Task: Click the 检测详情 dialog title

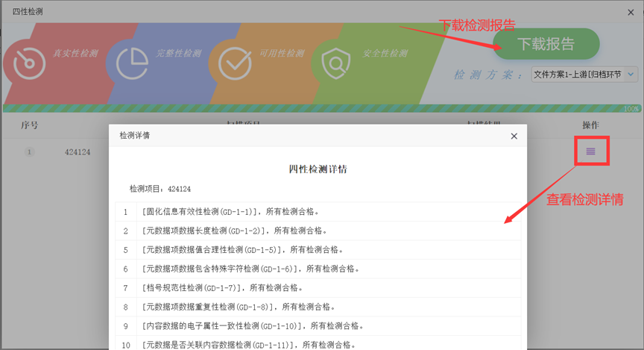Action: click(135, 136)
